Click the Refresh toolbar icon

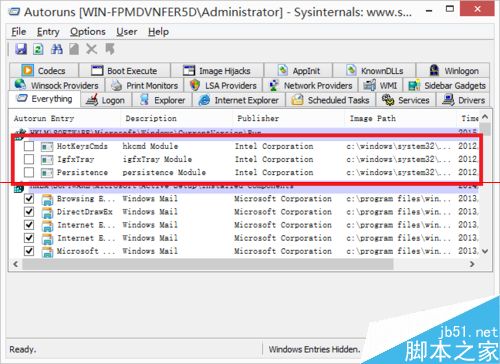[x=38, y=49]
